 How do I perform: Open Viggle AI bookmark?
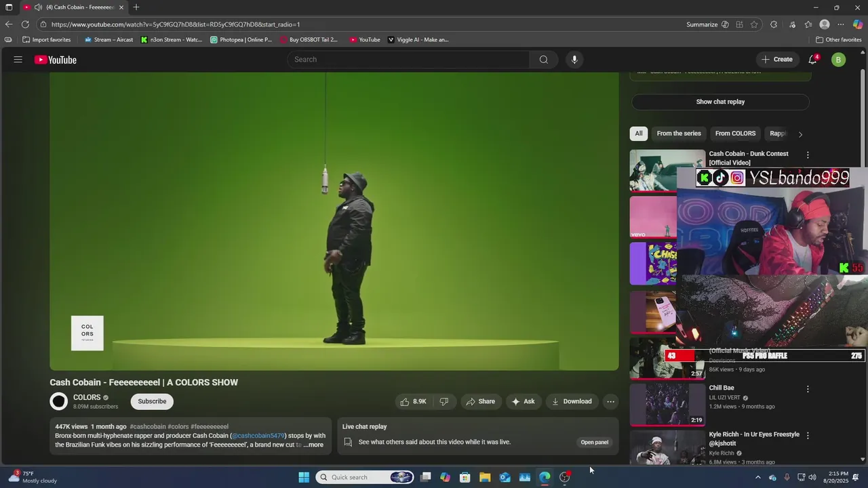418,39
